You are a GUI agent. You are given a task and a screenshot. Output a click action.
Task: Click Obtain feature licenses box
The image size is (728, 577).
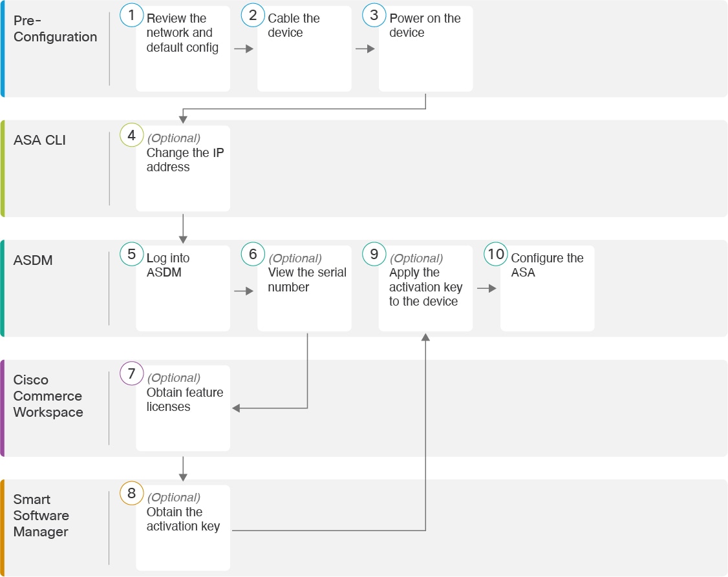click(x=183, y=408)
